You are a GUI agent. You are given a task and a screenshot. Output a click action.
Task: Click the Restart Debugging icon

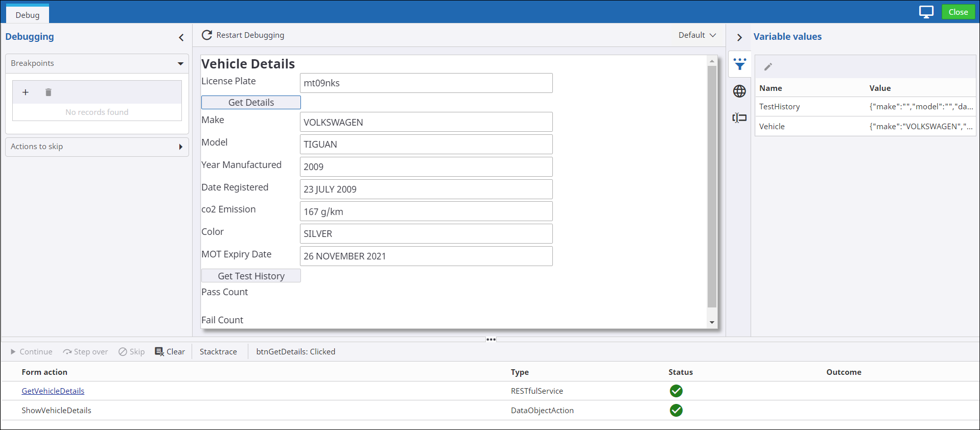click(207, 35)
